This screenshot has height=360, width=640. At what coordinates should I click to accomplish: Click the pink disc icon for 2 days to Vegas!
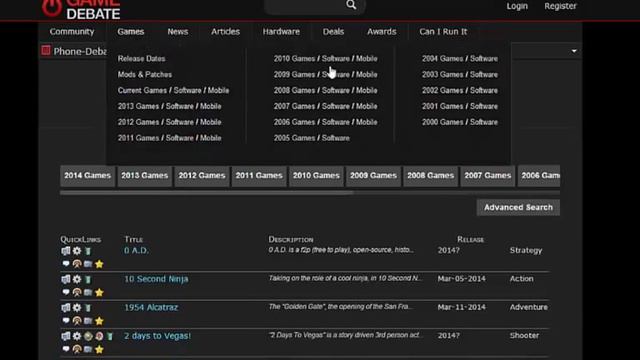tap(99, 336)
